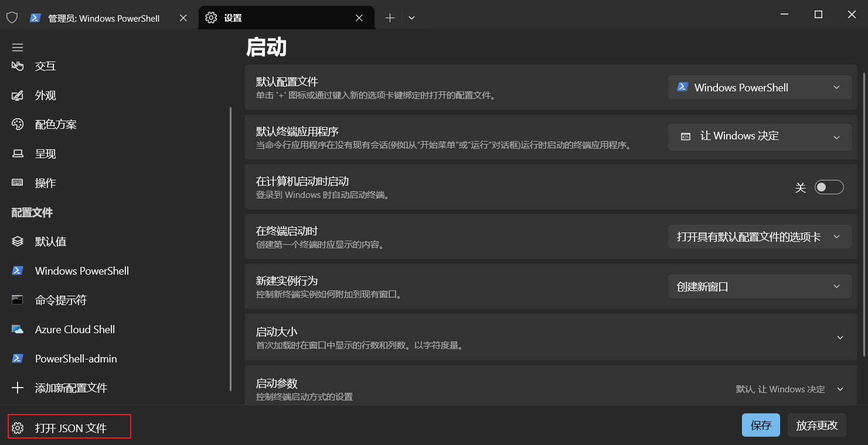Viewport: 868px width, 445px height.
Task: Toggle 在计算机启动时启动 switch
Action: click(x=829, y=187)
